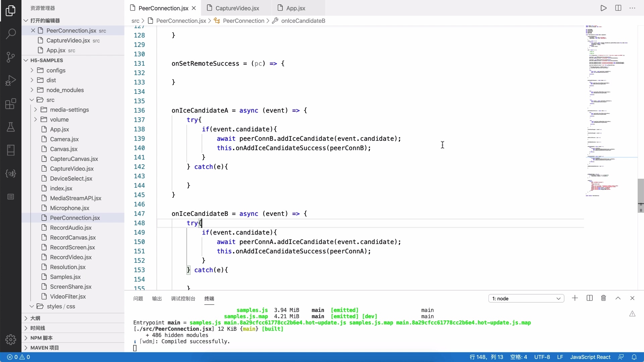Maximize the terminal panel size

coord(618,298)
